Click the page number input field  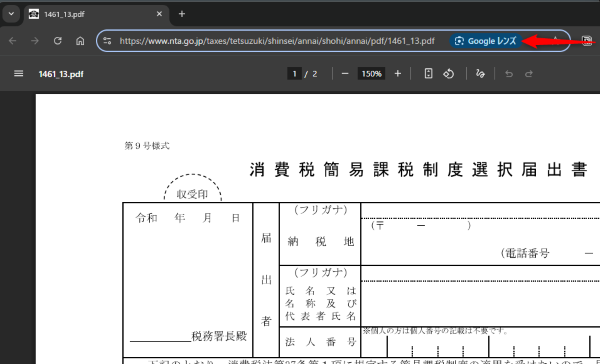click(x=294, y=73)
